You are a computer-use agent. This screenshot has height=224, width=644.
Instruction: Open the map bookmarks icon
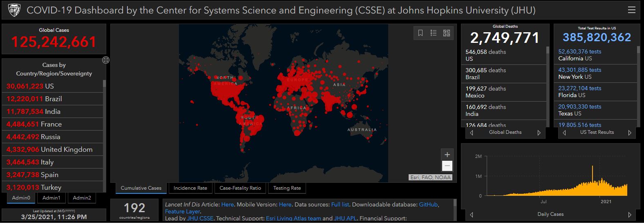click(x=420, y=33)
